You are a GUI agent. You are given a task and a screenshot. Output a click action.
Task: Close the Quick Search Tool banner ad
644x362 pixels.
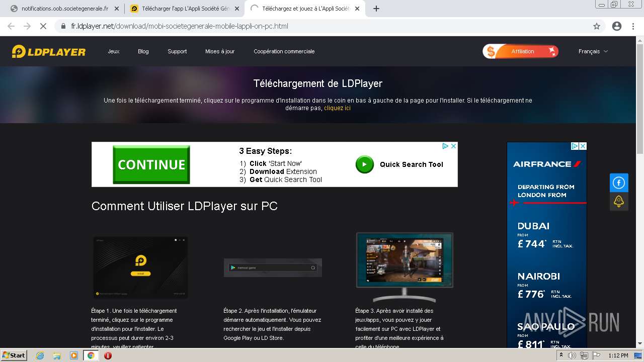[453, 146]
